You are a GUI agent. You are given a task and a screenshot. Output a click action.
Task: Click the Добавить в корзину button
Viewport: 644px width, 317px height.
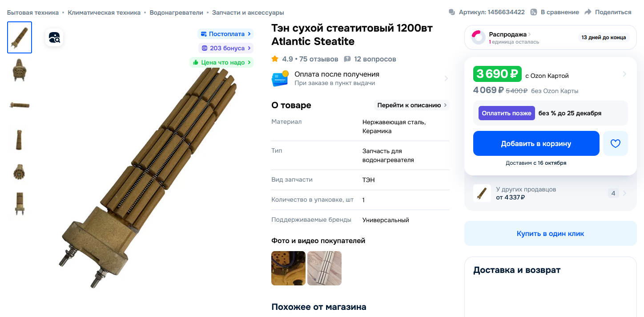tap(536, 143)
